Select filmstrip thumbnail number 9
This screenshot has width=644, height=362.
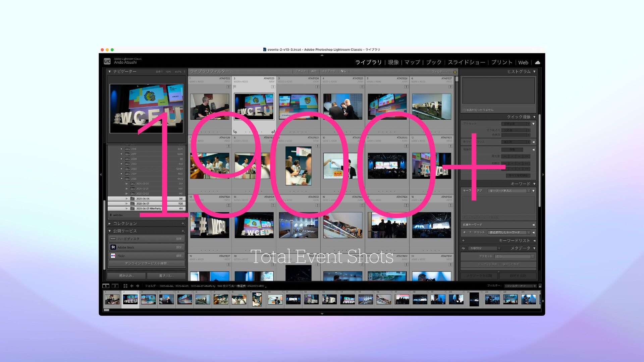point(257,299)
